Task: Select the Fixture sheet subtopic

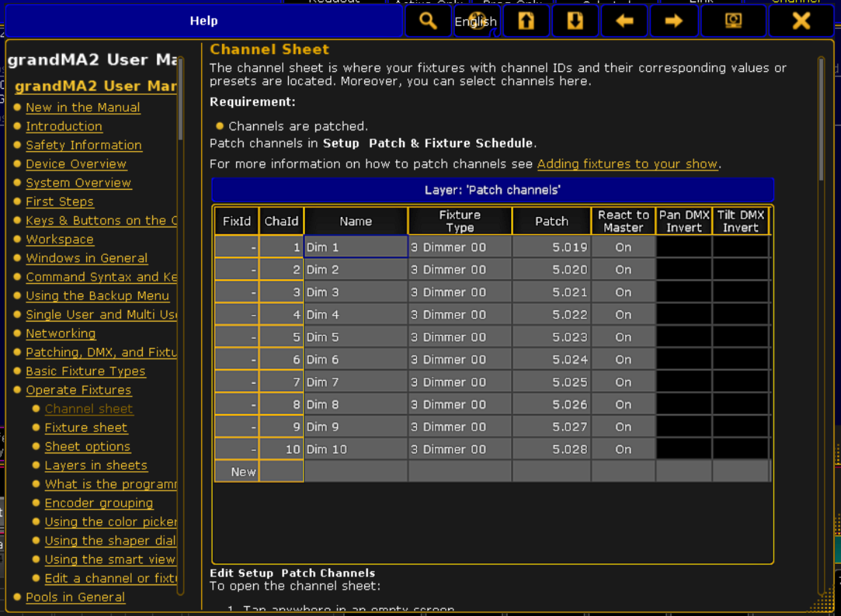Action: point(86,428)
